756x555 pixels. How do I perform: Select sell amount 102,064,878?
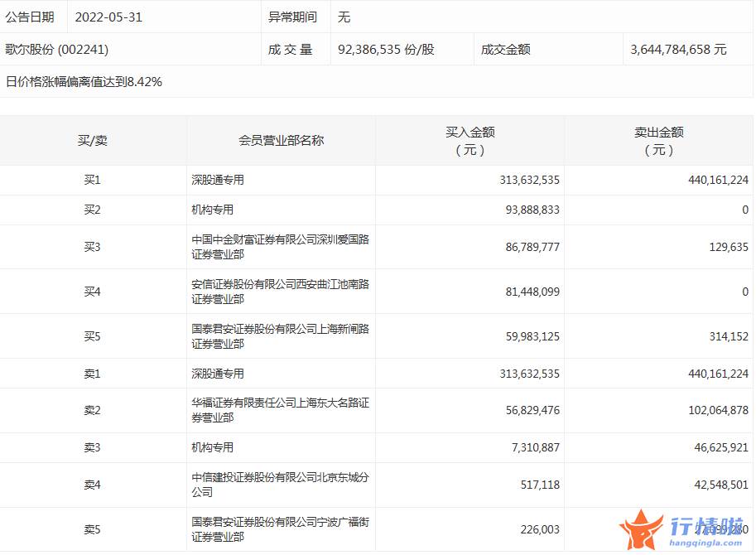719,410
